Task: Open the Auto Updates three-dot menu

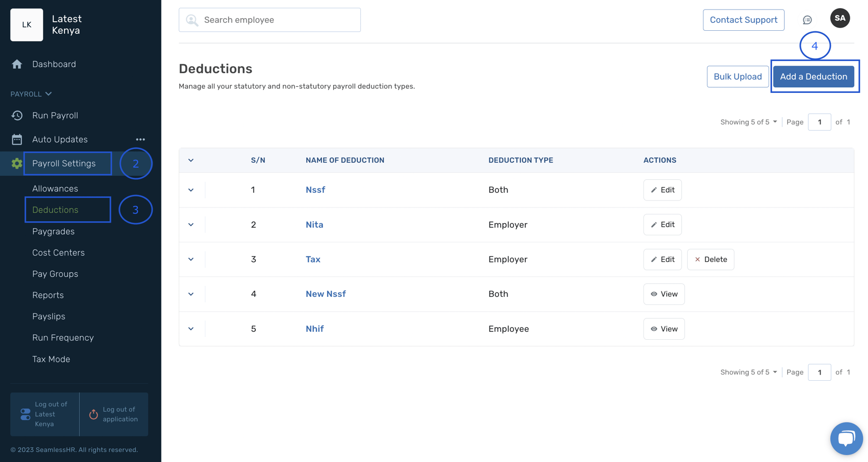Action: coord(140,139)
